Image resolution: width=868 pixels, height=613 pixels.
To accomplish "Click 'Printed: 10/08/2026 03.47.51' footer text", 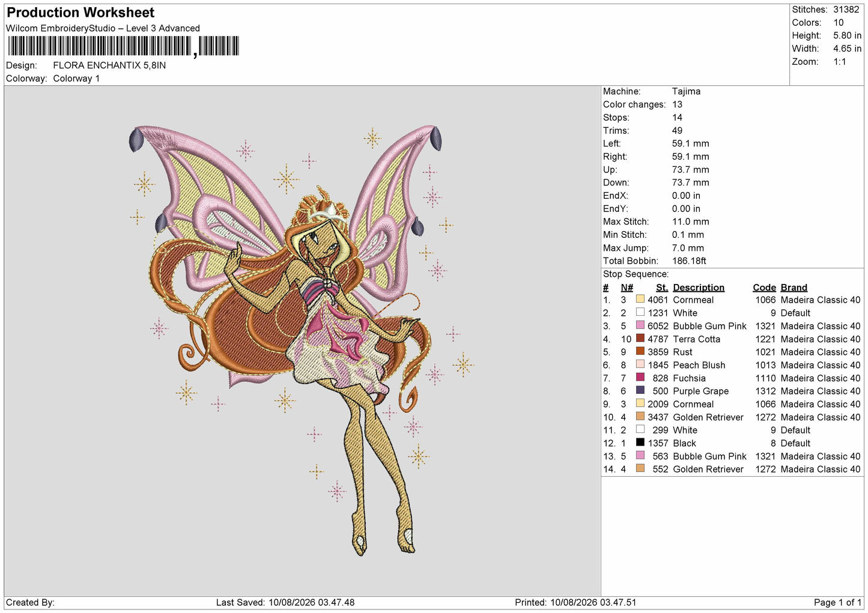I will pyautogui.click(x=575, y=603).
